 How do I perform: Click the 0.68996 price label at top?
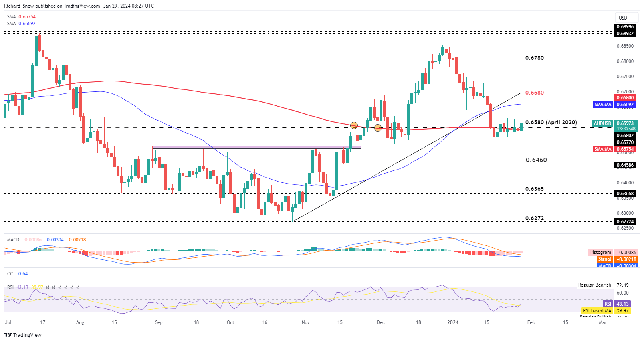tap(625, 27)
